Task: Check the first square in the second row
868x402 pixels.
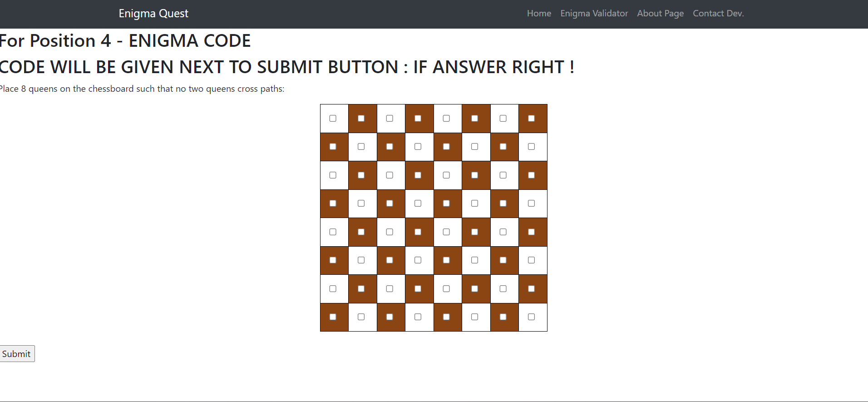Action: [333, 147]
